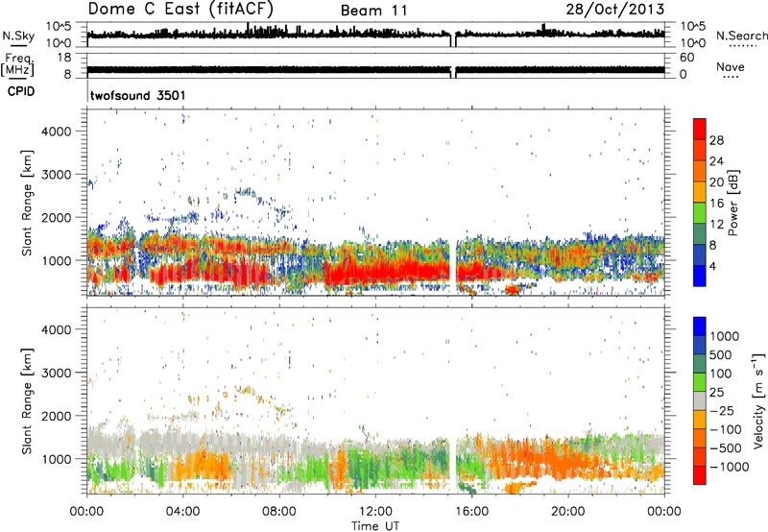The width and height of the screenshot is (768, 532).
Task: Click "100" on the Velocity color bar
Action: pos(721,374)
